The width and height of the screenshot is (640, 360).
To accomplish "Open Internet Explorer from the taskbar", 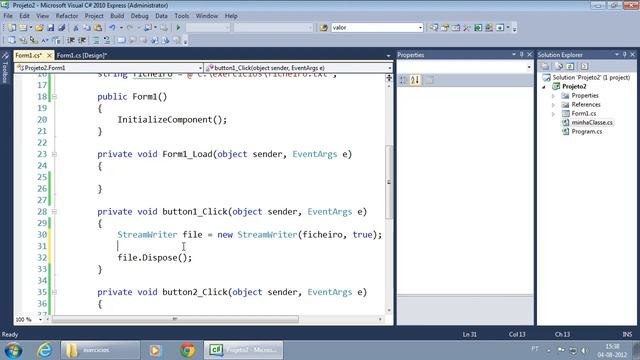I will coord(44,350).
